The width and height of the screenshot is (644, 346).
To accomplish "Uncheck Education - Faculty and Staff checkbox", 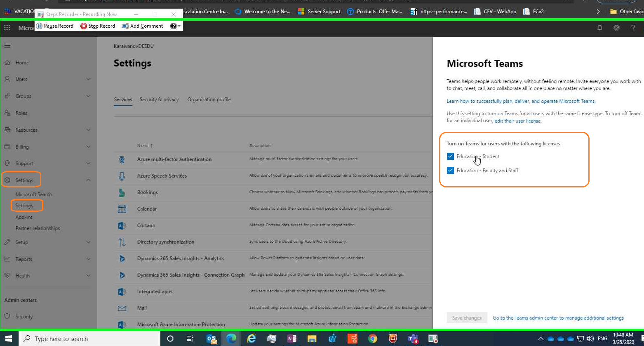I will 450,171.
